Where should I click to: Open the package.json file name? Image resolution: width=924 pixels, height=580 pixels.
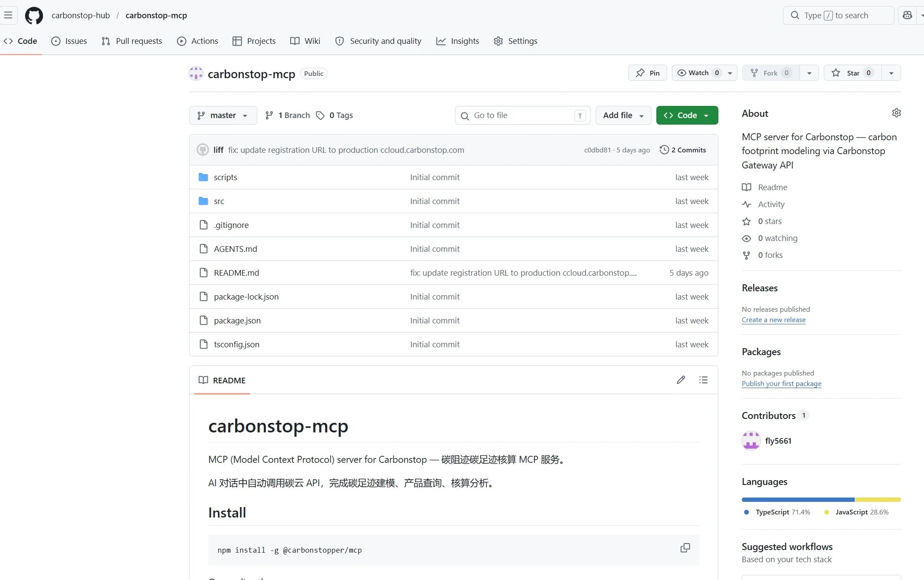pyautogui.click(x=237, y=320)
